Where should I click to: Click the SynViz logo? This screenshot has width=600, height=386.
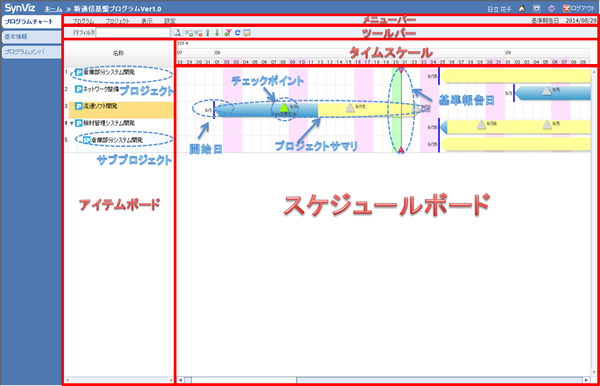[x=20, y=8]
